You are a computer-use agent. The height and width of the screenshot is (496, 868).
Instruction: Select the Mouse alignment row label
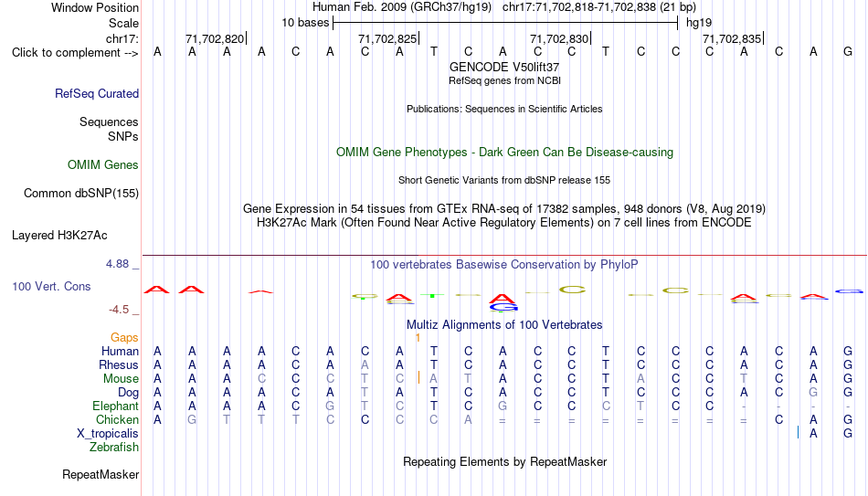(x=121, y=379)
